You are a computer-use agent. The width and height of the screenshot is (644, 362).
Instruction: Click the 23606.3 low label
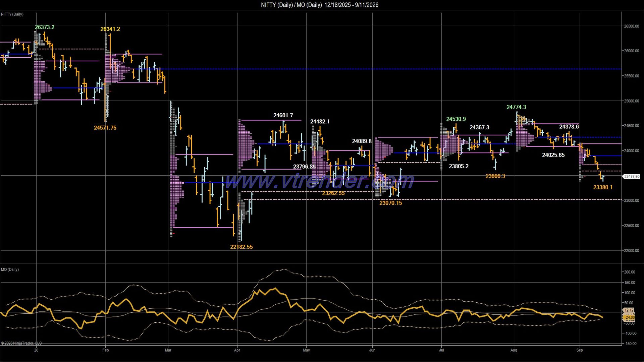tap(495, 176)
